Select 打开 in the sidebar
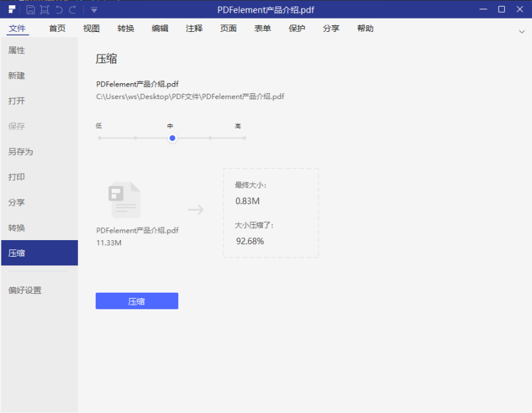 (x=39, y=101)
